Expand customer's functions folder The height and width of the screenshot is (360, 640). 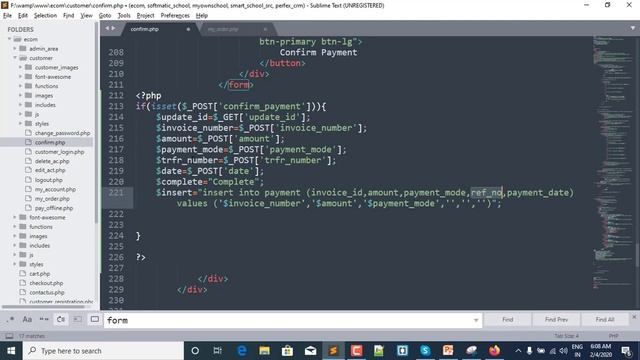[21, 86]
